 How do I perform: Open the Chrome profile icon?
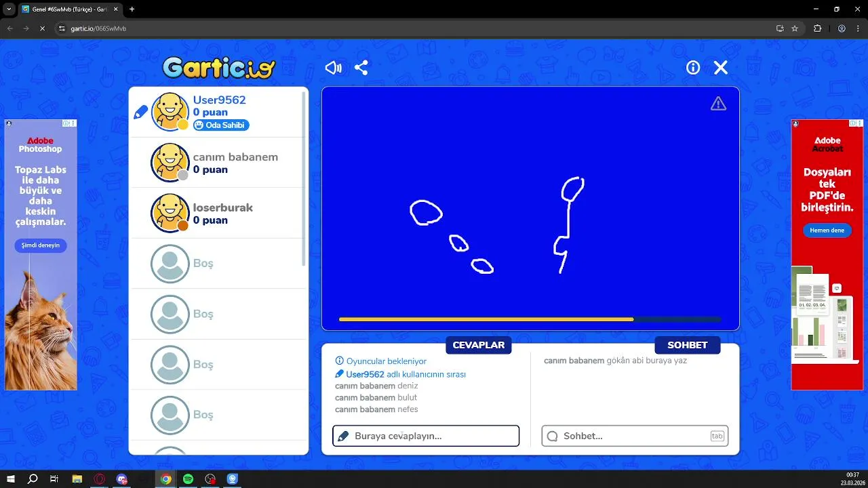[842, 28]
